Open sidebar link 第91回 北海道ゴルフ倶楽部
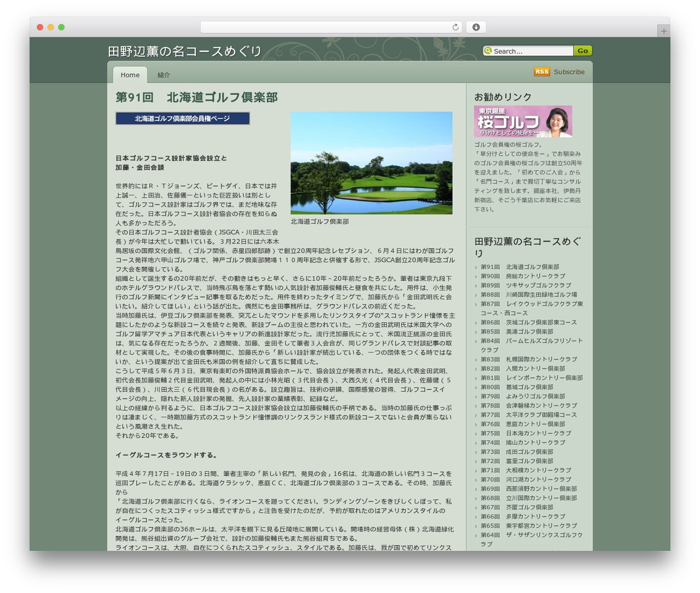Viewport: 700px width, 593px height. click(x=520, y=267)
